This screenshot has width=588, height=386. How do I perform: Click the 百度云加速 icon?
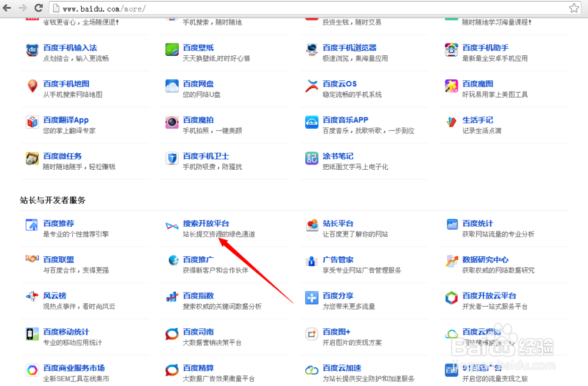(x=312, y=370)
